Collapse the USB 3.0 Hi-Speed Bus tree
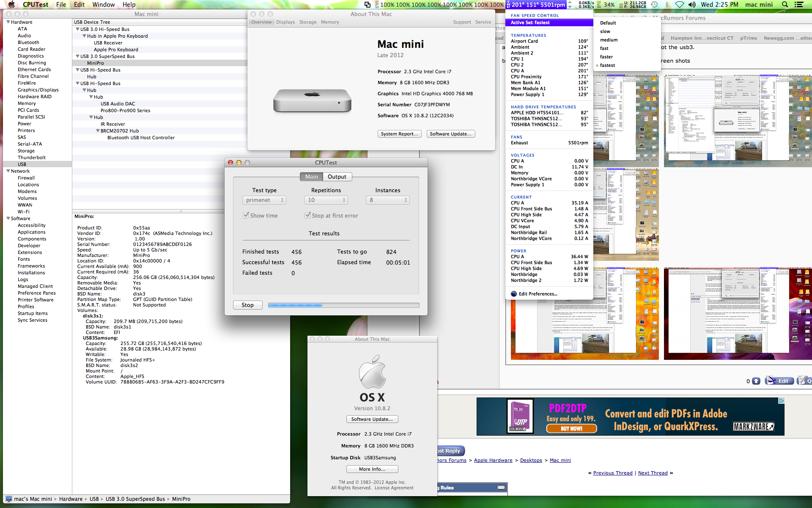The image size is (812, 508). [x=78, y=29]
